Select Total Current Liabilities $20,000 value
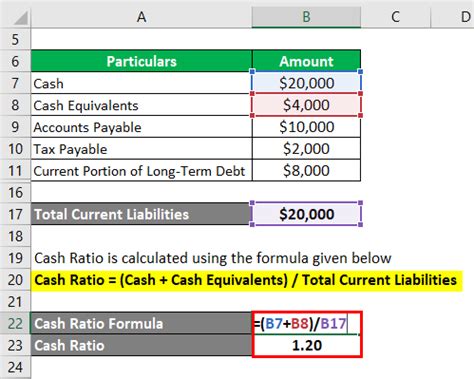Viewport: 474px width, 379px height. (306, 214)
